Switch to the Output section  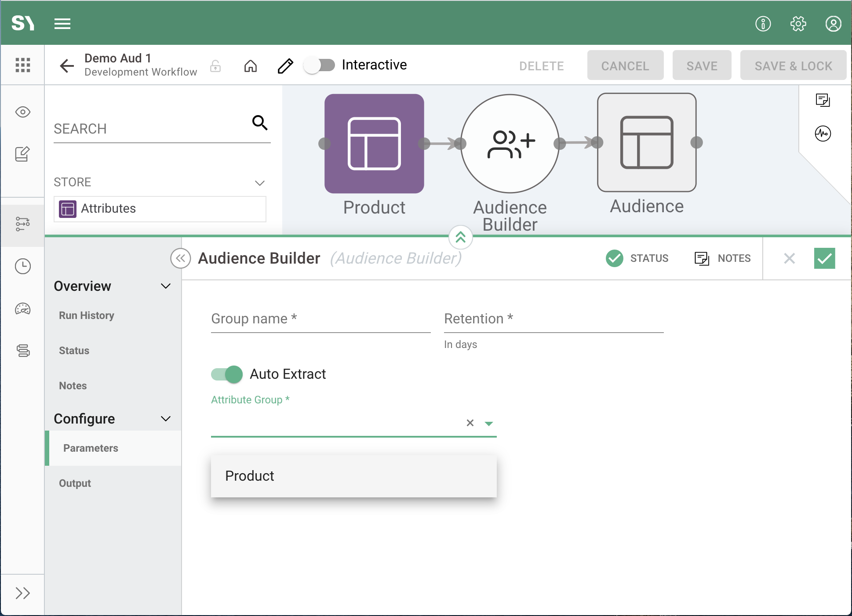tap(75, 483)
